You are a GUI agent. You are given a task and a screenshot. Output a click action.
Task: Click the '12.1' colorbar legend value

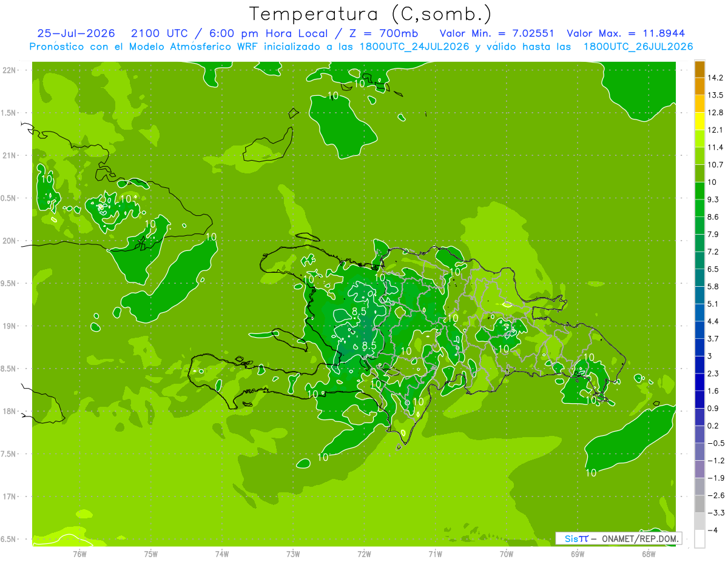[x=715, y=130]
